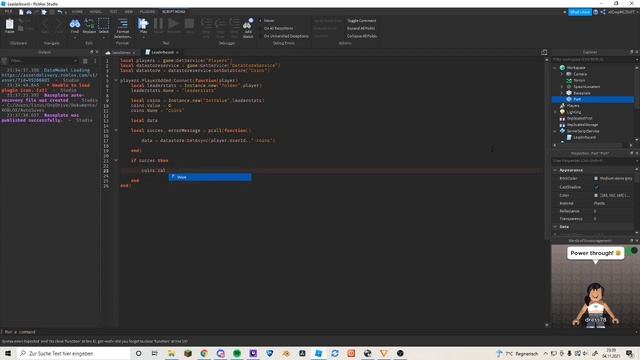Open the HOME ribbon tab
640x360 pixels.
click(x=77, y=12)
